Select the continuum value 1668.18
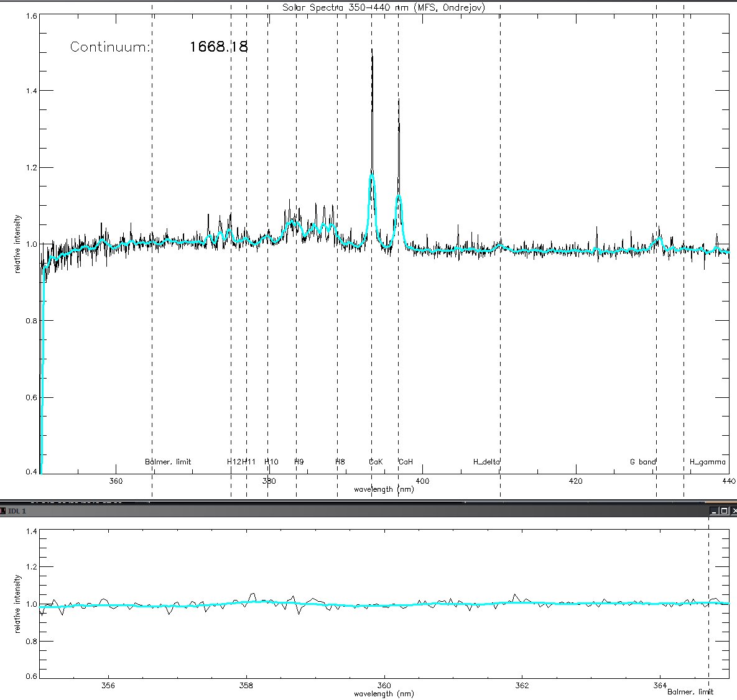737x700 pixels. [x=218, y=47]
